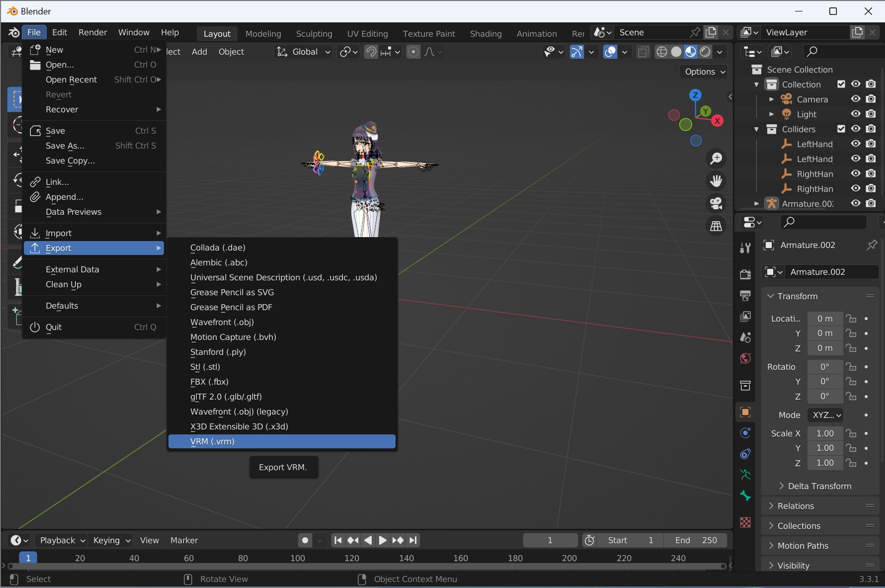Expand the Camera tree item
Image resolution: width=885 pixels, height=588 pixels.
(771, 99)
